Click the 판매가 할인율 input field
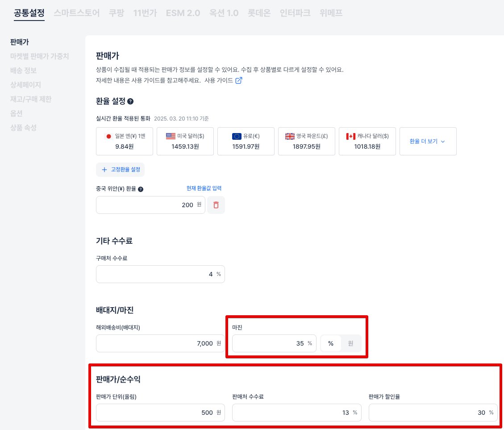 point(433,413)
